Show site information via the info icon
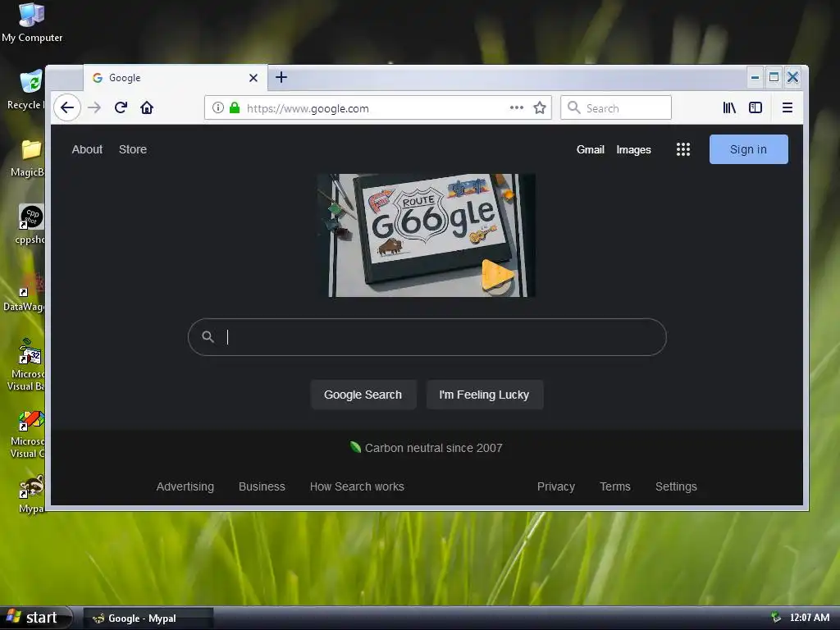 coord(218,107)
